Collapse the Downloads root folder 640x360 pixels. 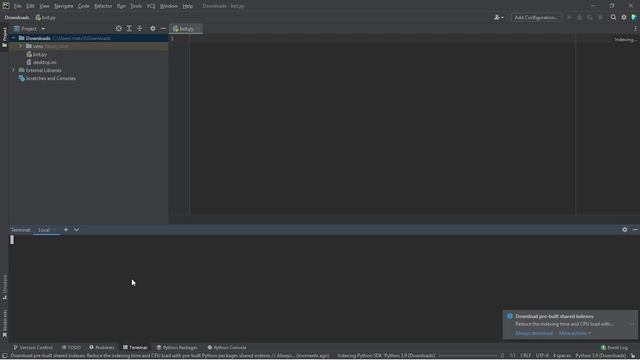click(13, 38)
